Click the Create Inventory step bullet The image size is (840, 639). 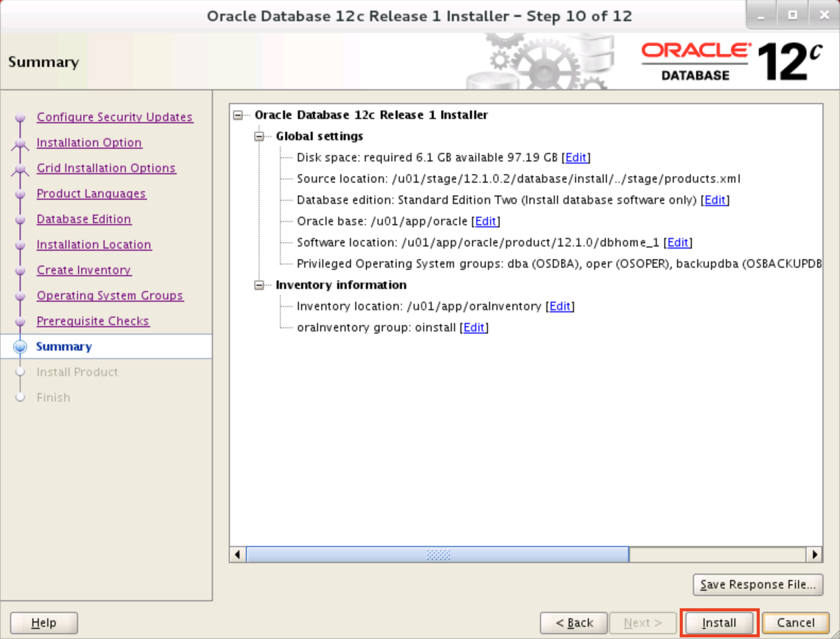[20, 270]
